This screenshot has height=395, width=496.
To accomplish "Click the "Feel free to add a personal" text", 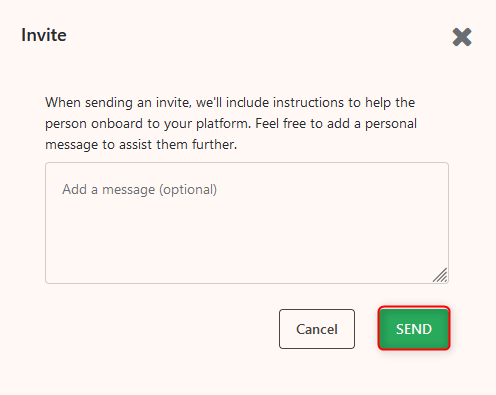I will (336, 124).
